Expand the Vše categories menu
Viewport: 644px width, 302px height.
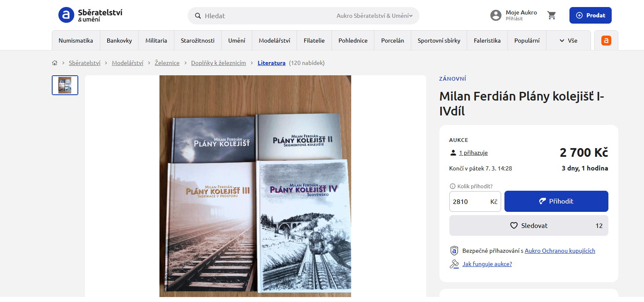[568, 41]
